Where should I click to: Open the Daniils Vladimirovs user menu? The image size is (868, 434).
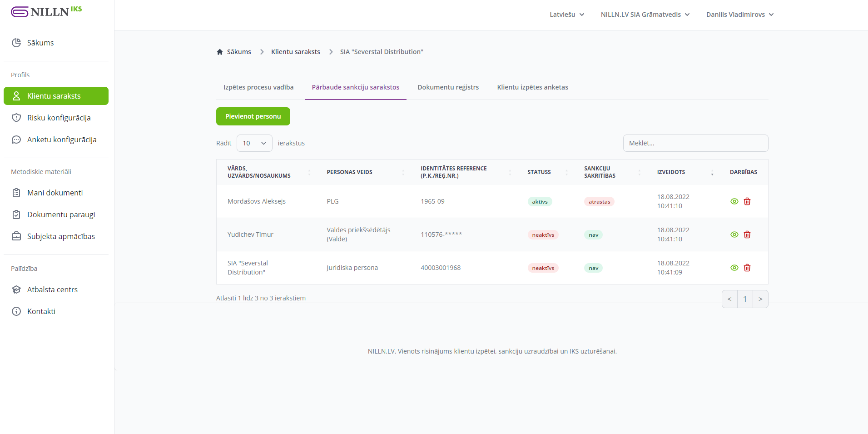coord(740,15)
